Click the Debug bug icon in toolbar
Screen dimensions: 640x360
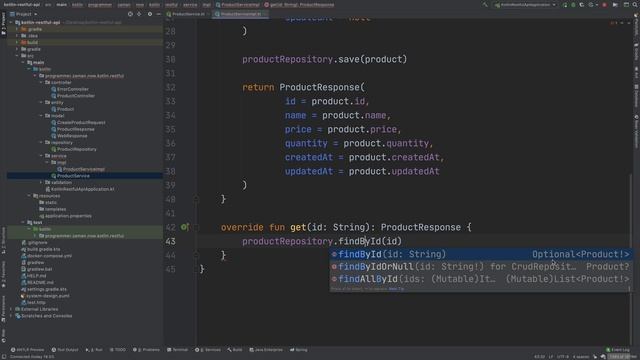(x=573, y=5)
